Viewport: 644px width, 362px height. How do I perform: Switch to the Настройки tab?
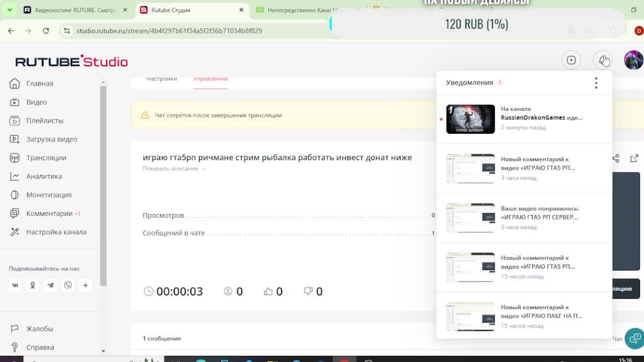click(x=162, y=79)
